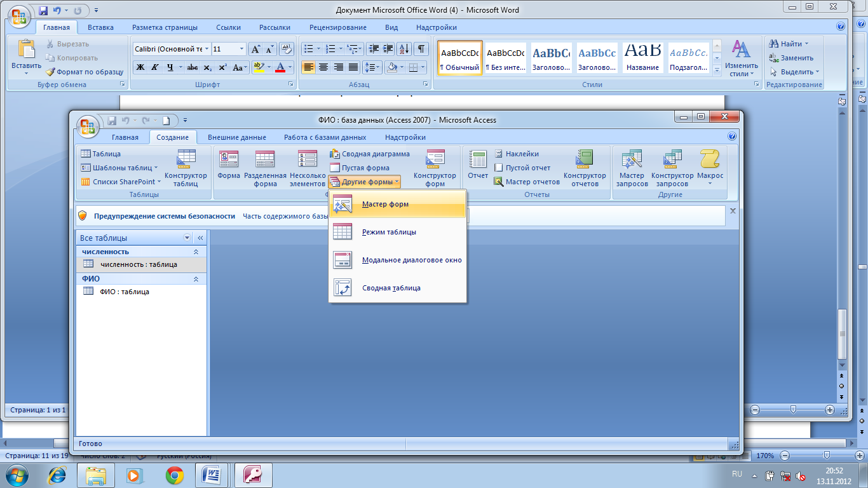Open Списки SharePoint dropdown
This screenshot has height=488, width=868.
(121, 182)
